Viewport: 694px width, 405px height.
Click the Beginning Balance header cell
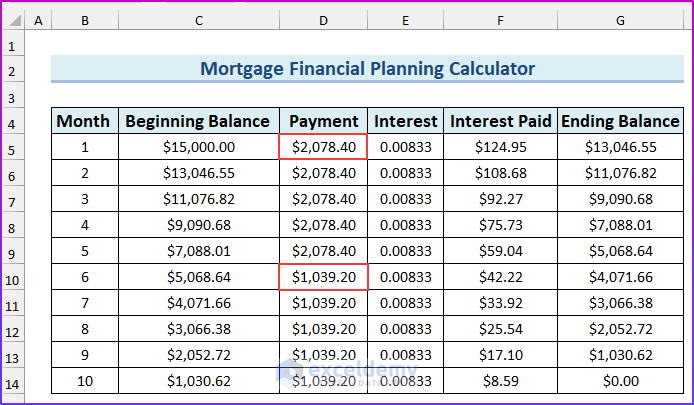point(198,121)
